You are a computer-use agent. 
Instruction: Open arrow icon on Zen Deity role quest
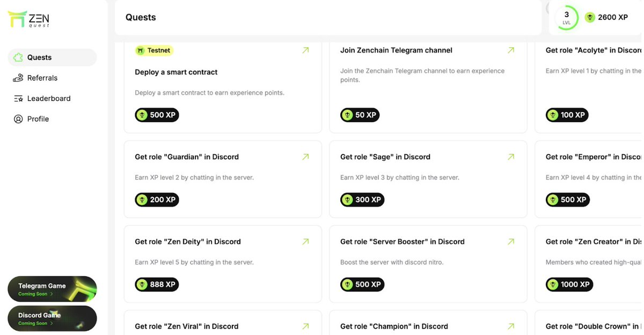[305, 242]
